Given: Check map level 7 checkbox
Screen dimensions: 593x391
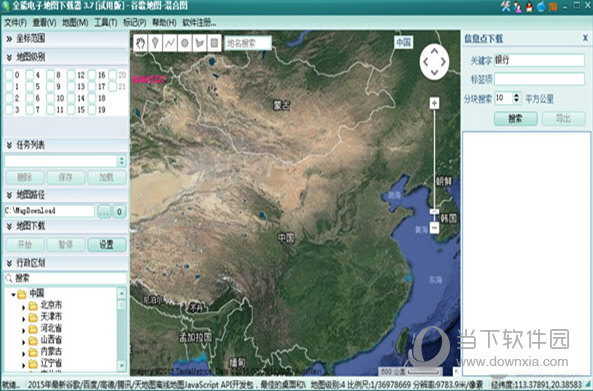Looking at the screenshot, I should click(29, 110).
